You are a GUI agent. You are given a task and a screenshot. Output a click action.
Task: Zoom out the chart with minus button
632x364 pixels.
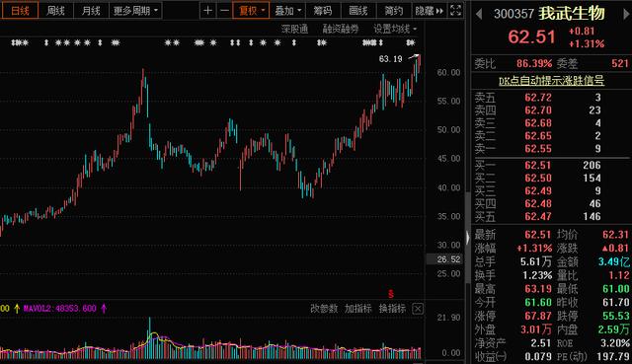click(224, 11)
